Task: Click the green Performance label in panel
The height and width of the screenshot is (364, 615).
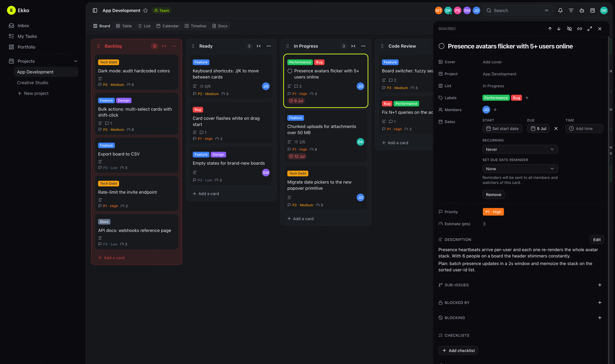Action: coord(496,98)
